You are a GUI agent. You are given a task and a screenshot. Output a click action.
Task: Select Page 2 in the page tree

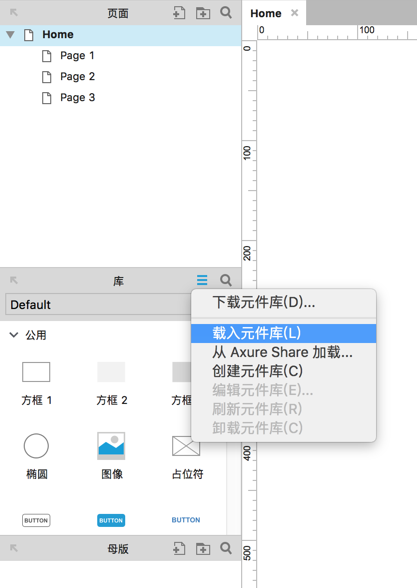(x=77, y=76)
